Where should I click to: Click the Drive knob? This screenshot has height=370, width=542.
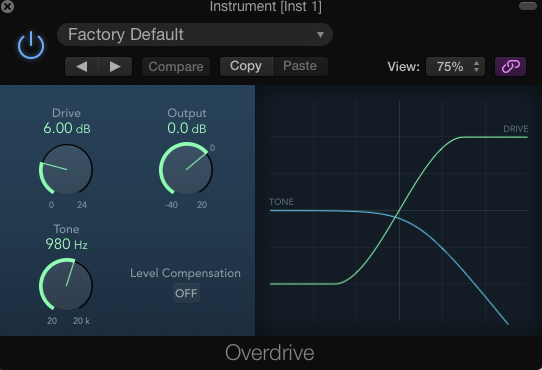(66, 169)
